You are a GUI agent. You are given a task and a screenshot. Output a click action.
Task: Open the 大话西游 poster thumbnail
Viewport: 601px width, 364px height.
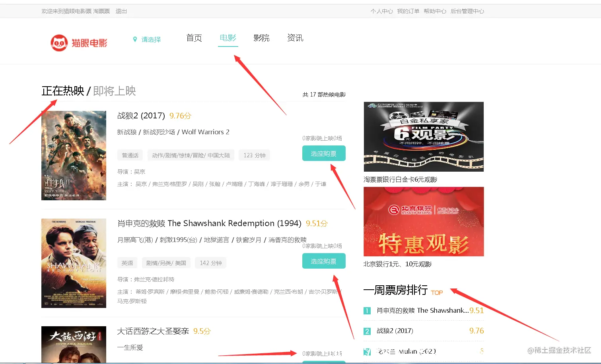pyautogui.click(x=74, y=345)
